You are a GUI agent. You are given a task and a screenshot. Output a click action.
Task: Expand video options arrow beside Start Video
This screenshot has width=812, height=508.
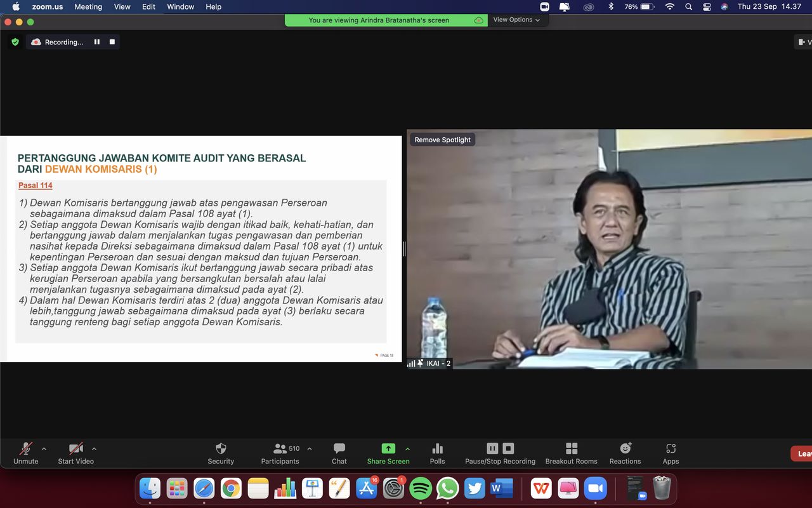pyautogui.click(x=94, y=448)
